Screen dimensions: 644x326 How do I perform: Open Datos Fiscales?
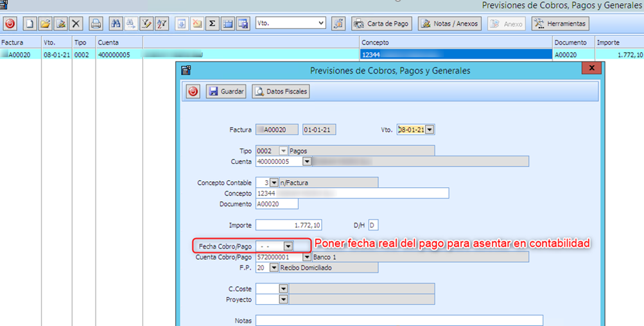point(281,92)
